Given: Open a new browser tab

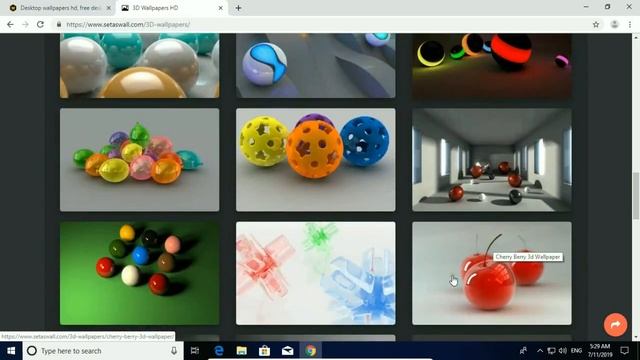Looking at the screenshot, I should click(x=238, y=8).
